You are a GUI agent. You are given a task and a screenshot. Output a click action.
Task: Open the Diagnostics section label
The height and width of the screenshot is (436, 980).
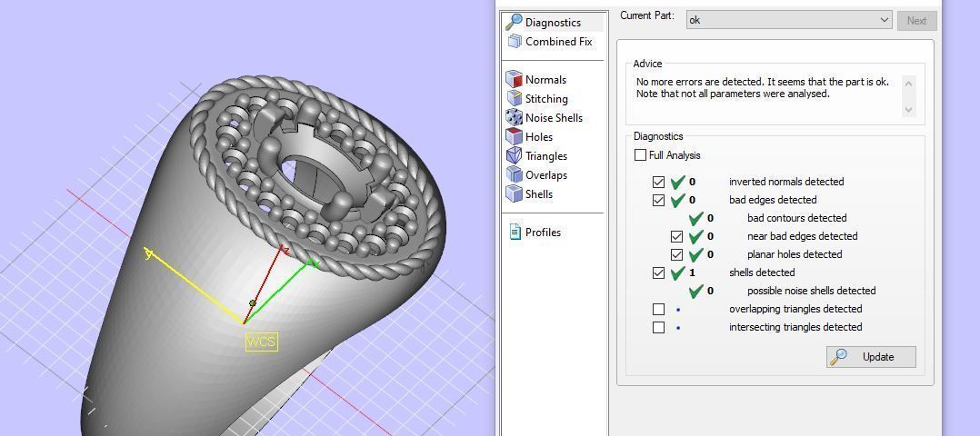[x=553, y=23]
